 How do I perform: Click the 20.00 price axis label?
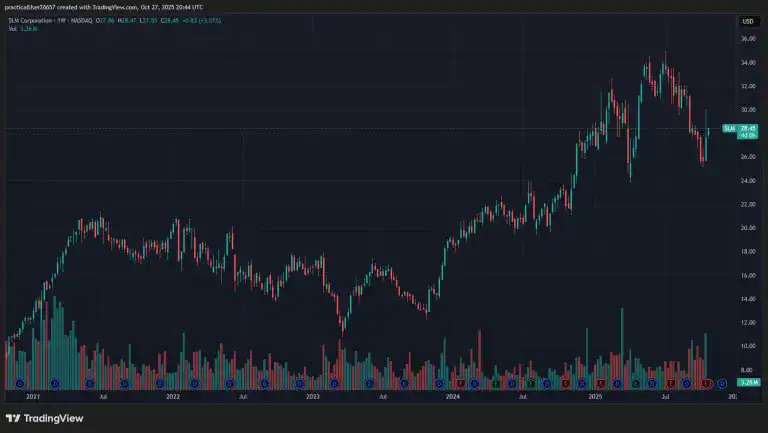click(x=747, y=228)
